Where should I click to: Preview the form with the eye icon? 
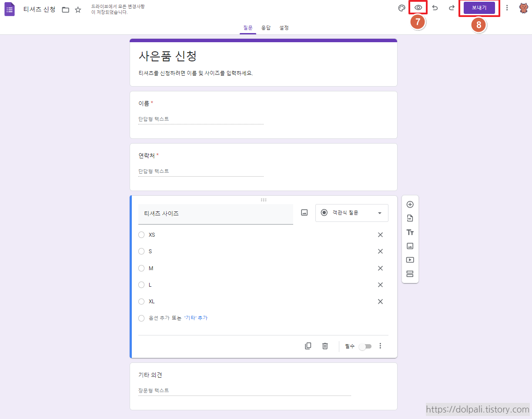coord(418,8)
